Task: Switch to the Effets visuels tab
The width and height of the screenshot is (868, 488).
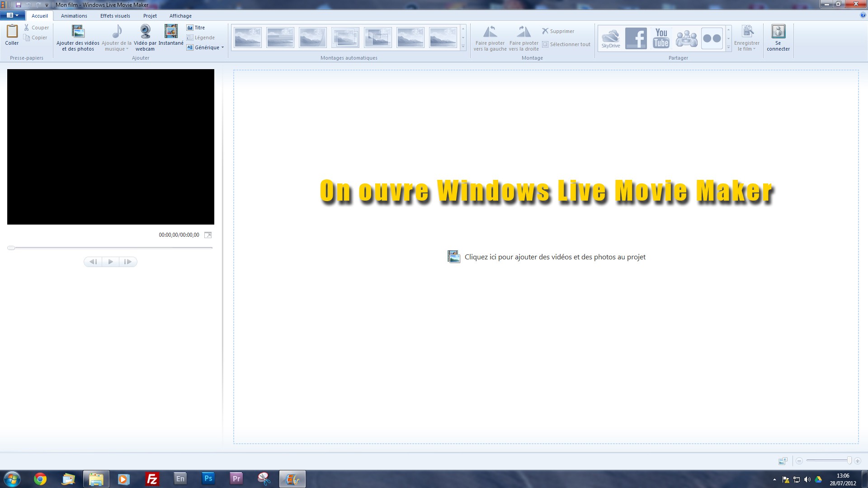Action: (x=115, y=16)
